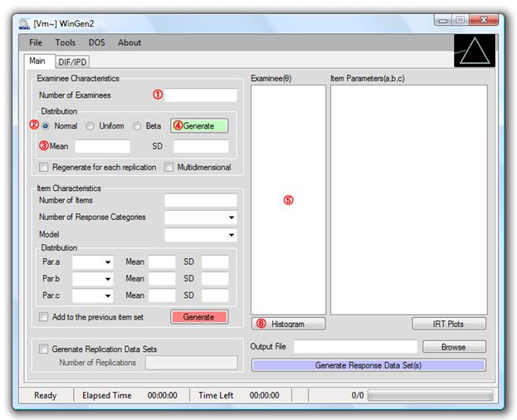Switch to the DIF/IPD tab
517x420 pixels.
click(72, 61)
